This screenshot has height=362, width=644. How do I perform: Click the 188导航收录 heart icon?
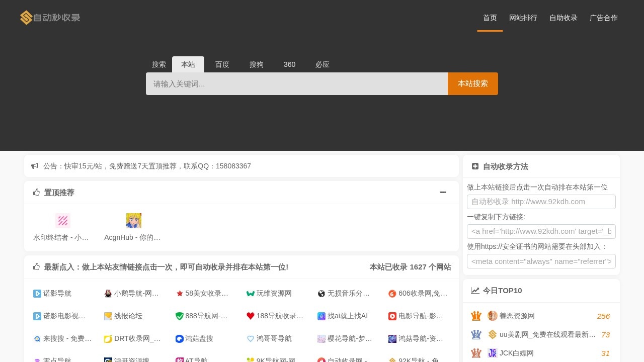pos(251,316)
